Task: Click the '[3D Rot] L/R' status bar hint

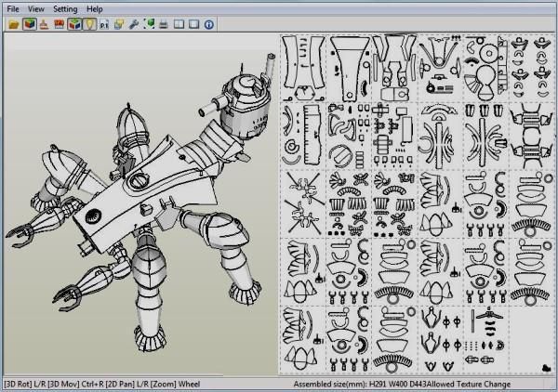Action: point(25,385)
